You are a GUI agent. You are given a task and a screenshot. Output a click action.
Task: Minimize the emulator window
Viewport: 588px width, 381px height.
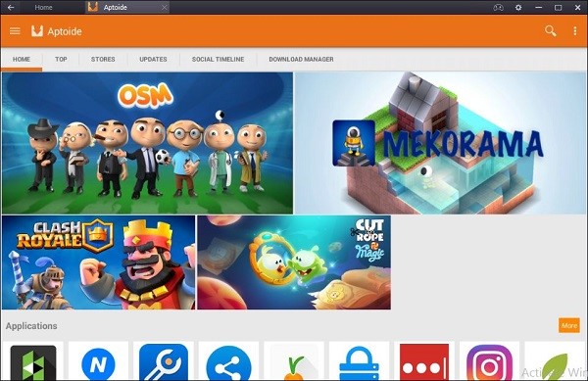coord(538,7)
